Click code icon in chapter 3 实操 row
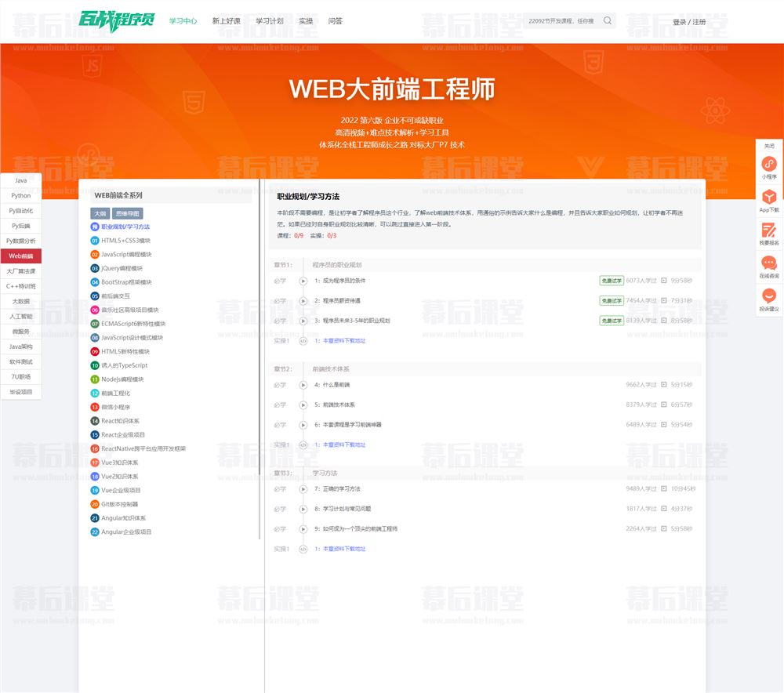 (x=303, y=549)
